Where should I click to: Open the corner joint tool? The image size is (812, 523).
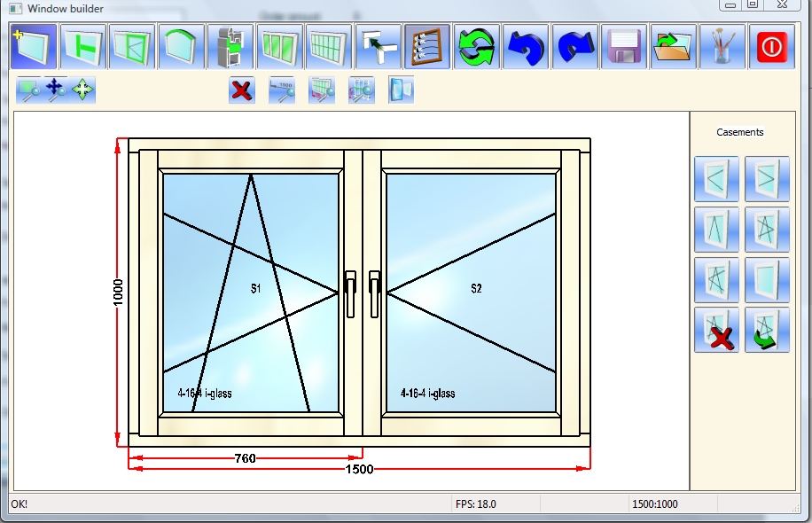click(x=378, y=47)
